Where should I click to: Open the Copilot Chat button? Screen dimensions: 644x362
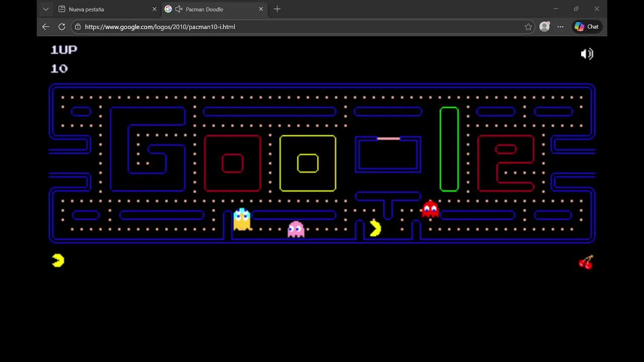tap(587, 27)
